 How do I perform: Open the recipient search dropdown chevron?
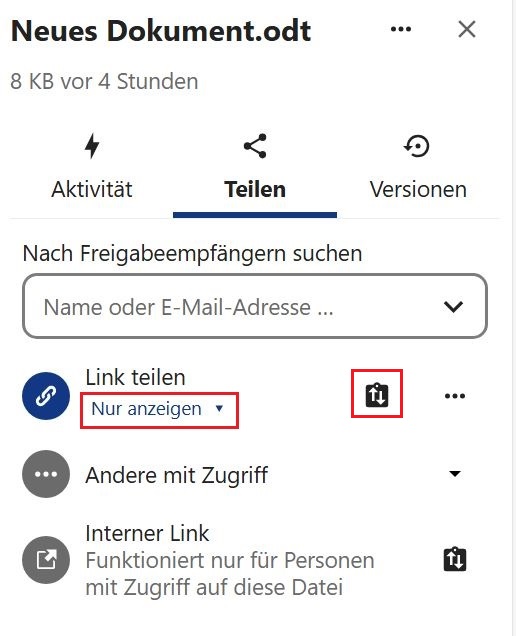(453, 307)
